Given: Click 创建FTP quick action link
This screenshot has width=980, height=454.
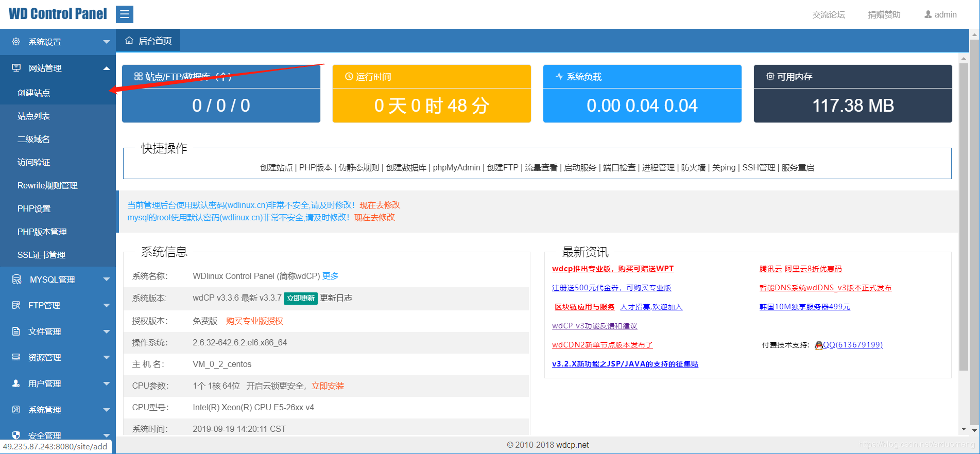Looking at the screenshot, I should pyautogui.click(x=503, y=167).
